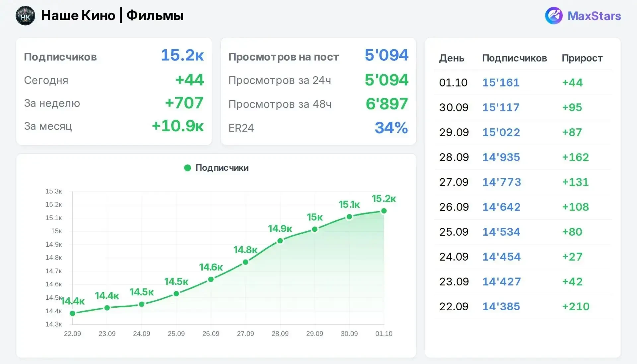Image resolution: width=637 pixels, height=364 pixels.
Task: Click the channel title Наше Кино | Фильмы
Action: point(112,16)
